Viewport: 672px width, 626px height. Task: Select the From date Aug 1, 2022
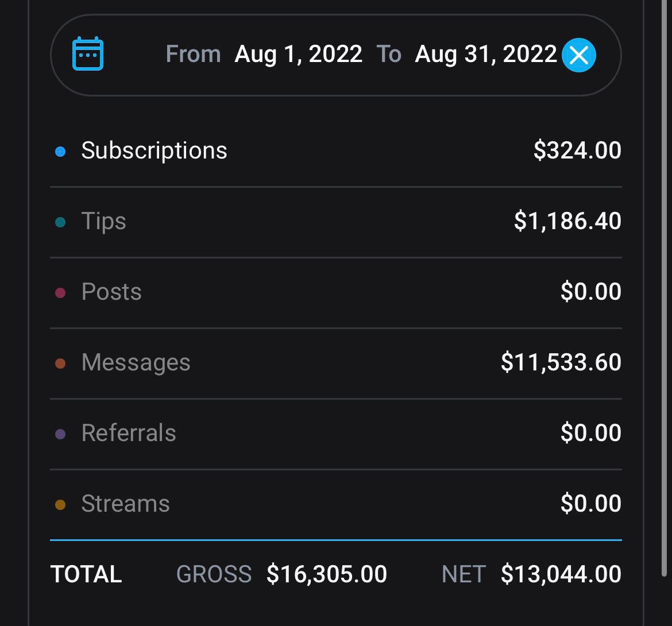298,55
